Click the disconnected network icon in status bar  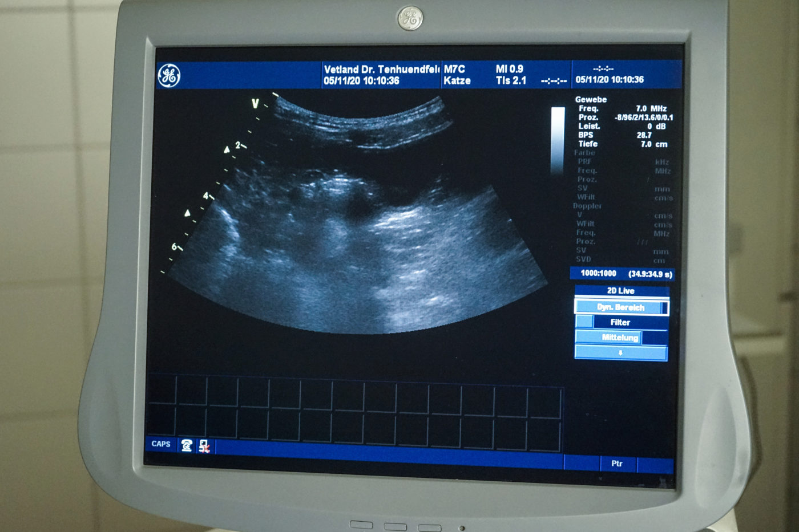(204, 446)
